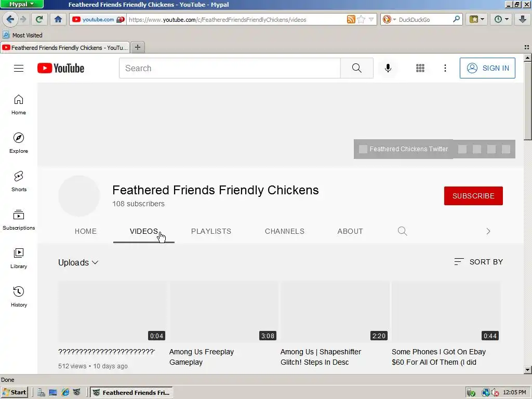This screenshot has height=399, width=532.
Task: Open the downloads arrow button
Action: coord(523,19)
